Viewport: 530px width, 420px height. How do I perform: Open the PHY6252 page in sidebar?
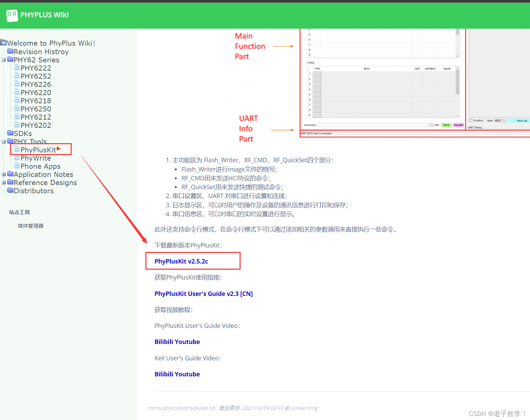pos(36,76)
